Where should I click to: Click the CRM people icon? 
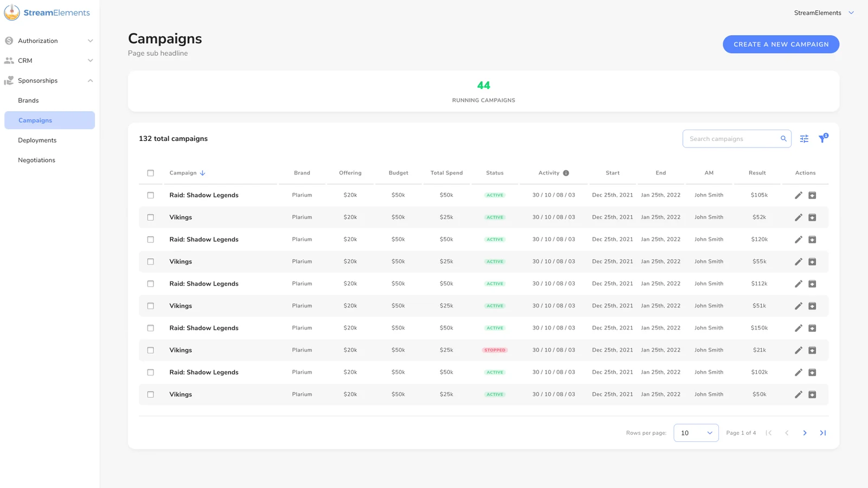click(x=9, y=61)
